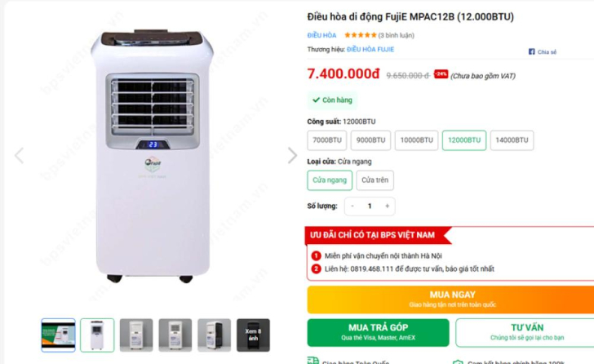Open the Xem 8 ảnh thumbnail
The image size is (594, 364).
[x=253, y=335]
